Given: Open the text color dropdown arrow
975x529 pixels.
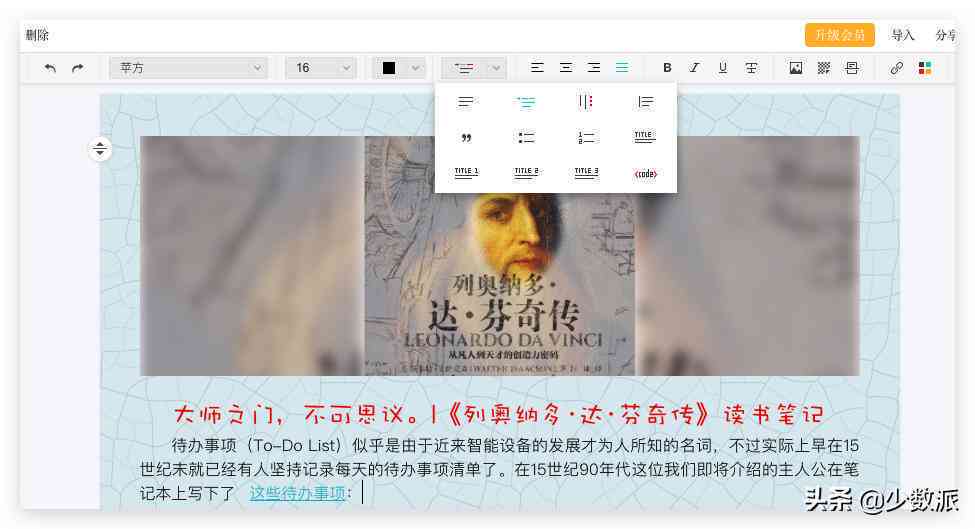Looking at the screenshot, I should [x=415, y=68].
